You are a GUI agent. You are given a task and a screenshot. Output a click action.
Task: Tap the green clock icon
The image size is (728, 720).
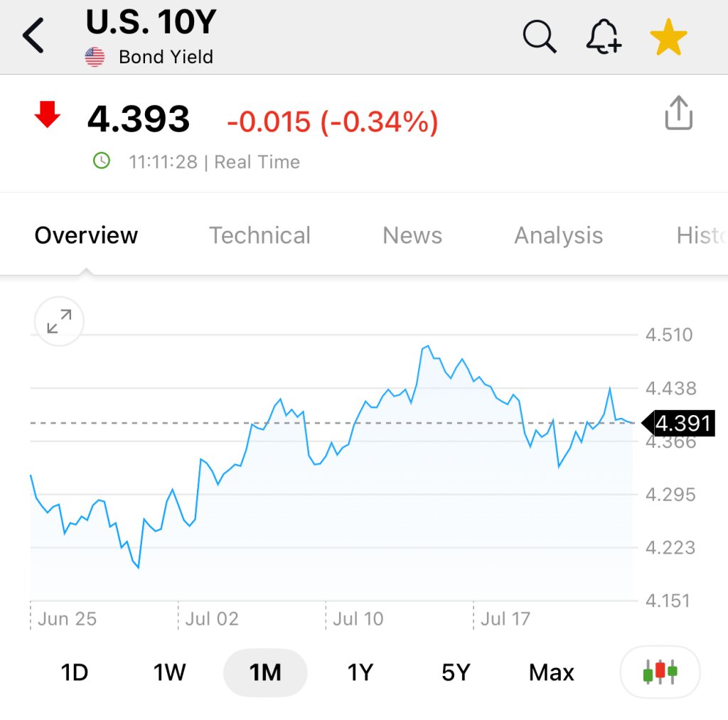(102, 161)
